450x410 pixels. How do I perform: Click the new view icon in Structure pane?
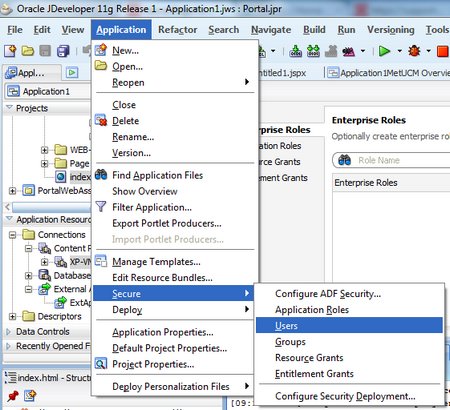pos(30,396)
